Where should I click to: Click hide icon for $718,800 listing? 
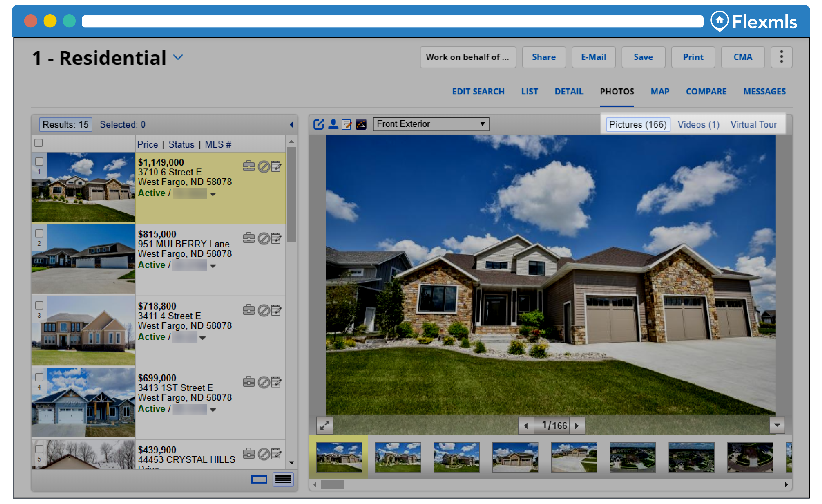[264, 310]
